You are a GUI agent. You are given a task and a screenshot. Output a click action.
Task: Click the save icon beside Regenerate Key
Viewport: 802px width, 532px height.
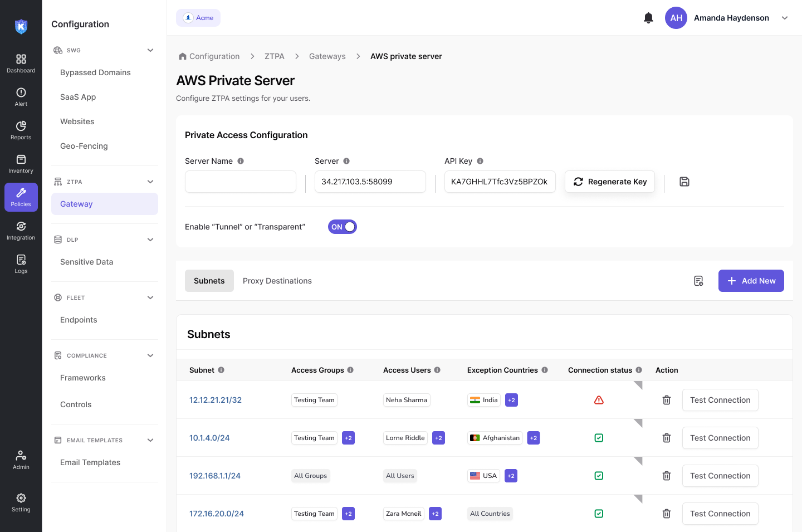684,182
